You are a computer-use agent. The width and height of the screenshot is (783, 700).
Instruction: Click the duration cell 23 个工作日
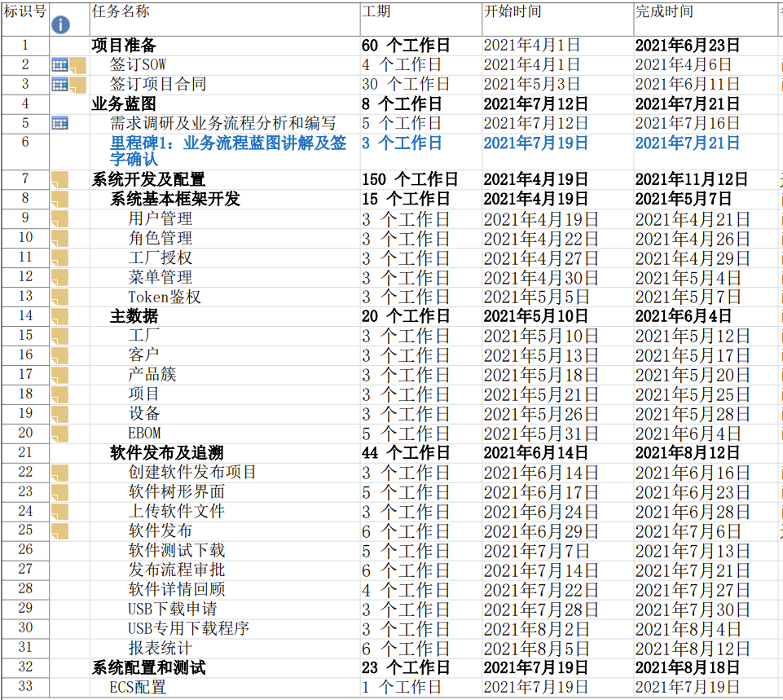(x=406, y=667)
